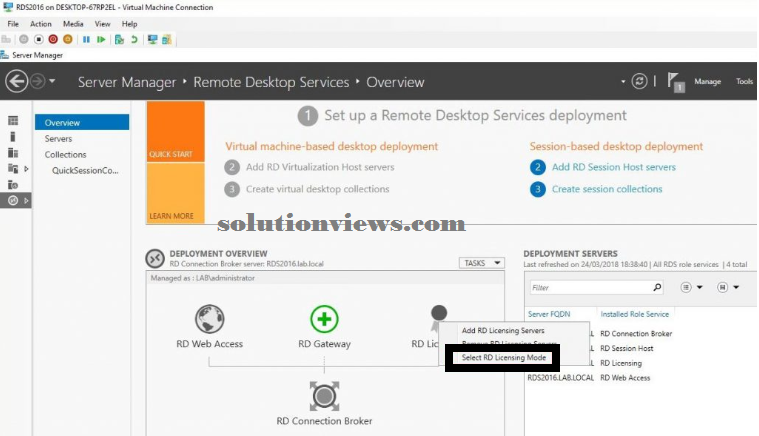The width and height of the screenshot is (759, 436).
Task: Expand the Remote Desktop Services sidebar arrow
Action: (x=26, y=200)
